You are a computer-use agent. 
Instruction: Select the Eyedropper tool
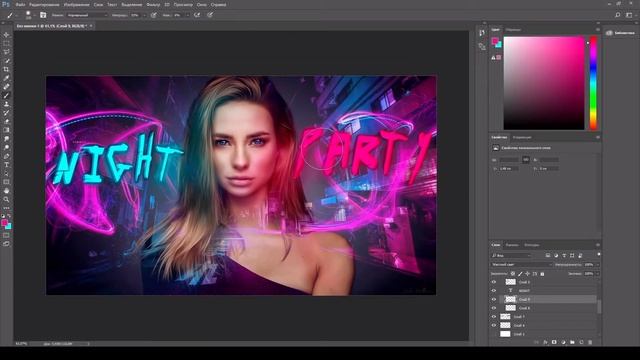pyautogui.click(x=6, y=78)
